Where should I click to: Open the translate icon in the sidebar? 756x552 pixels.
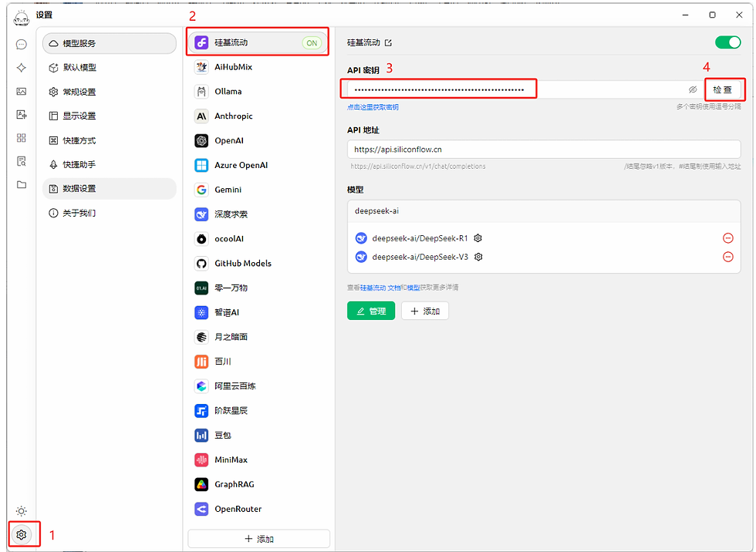pyautogui.click(x=22, y=115)
